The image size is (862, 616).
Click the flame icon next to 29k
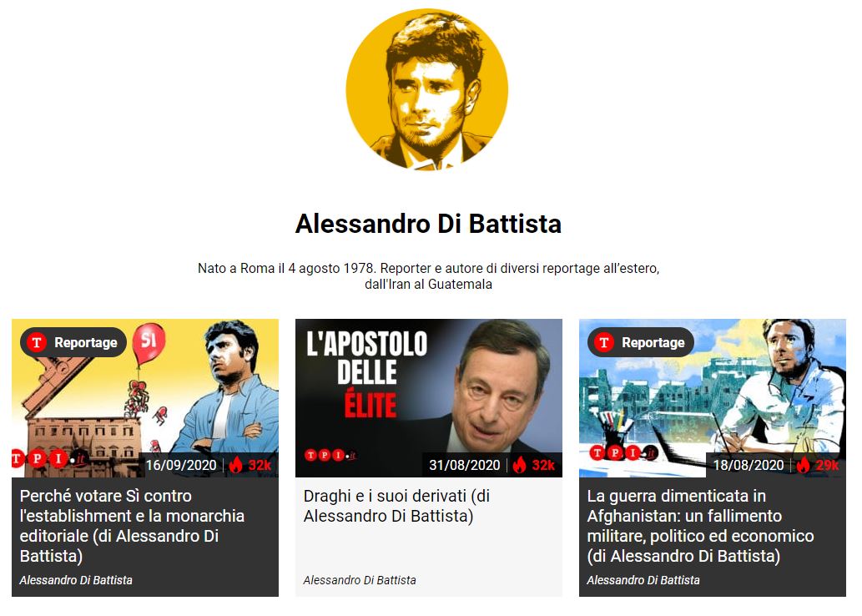point(804,465)
